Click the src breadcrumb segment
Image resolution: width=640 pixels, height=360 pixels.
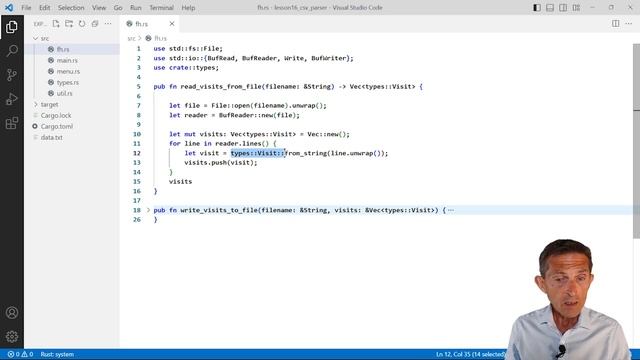point(131,38)
